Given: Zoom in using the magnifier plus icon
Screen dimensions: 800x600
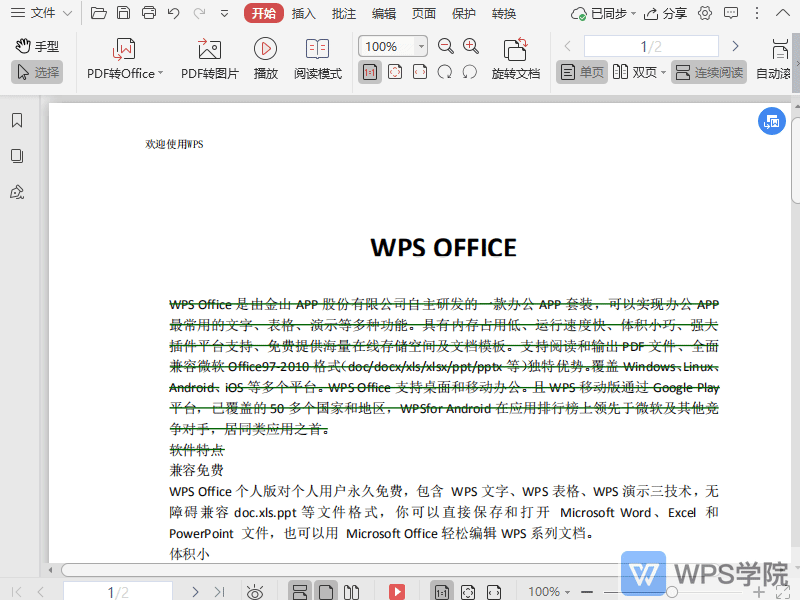Looking at the screenshot, I should point(471,45).
